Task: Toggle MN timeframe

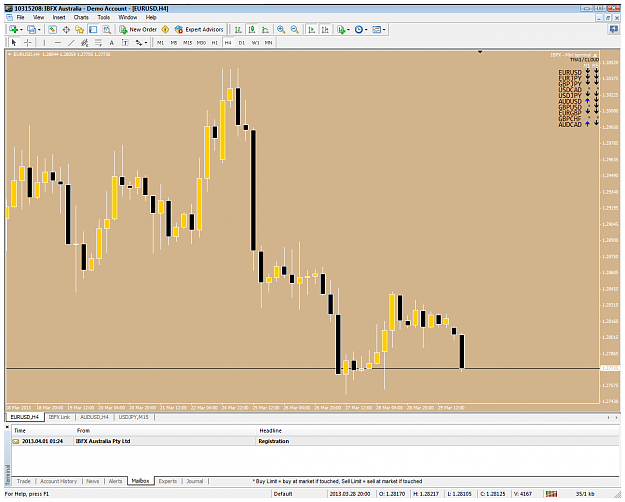Action: [x=269, y=43]
